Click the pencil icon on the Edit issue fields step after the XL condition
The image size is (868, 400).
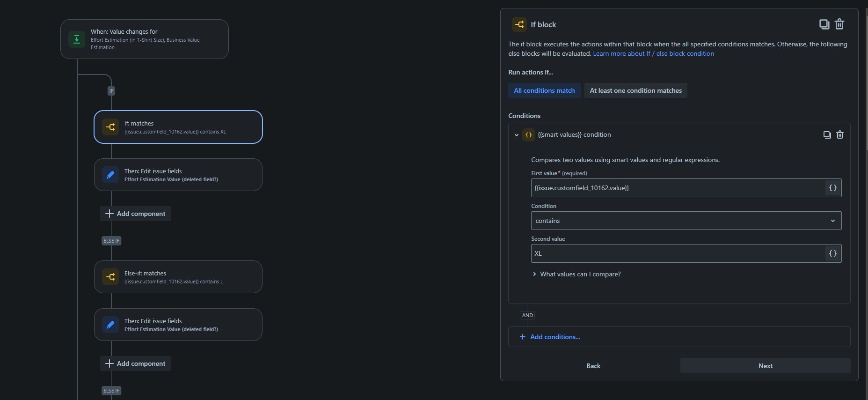tap(110, 175)
